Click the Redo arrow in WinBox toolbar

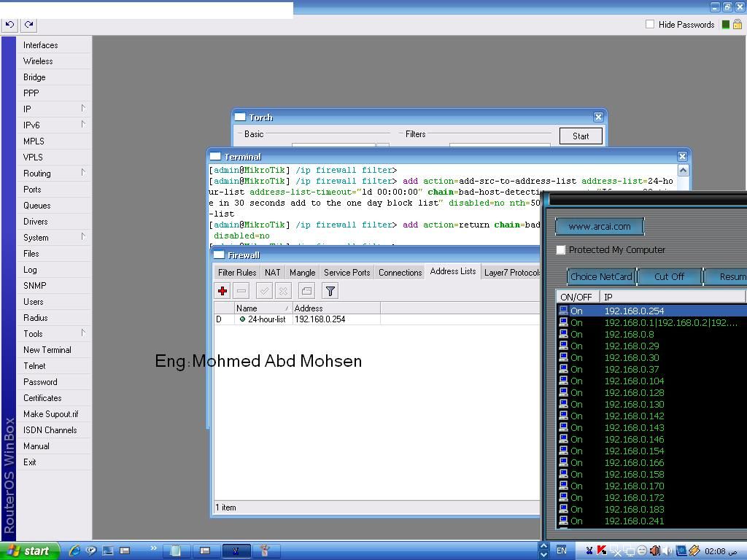point(29,24)
